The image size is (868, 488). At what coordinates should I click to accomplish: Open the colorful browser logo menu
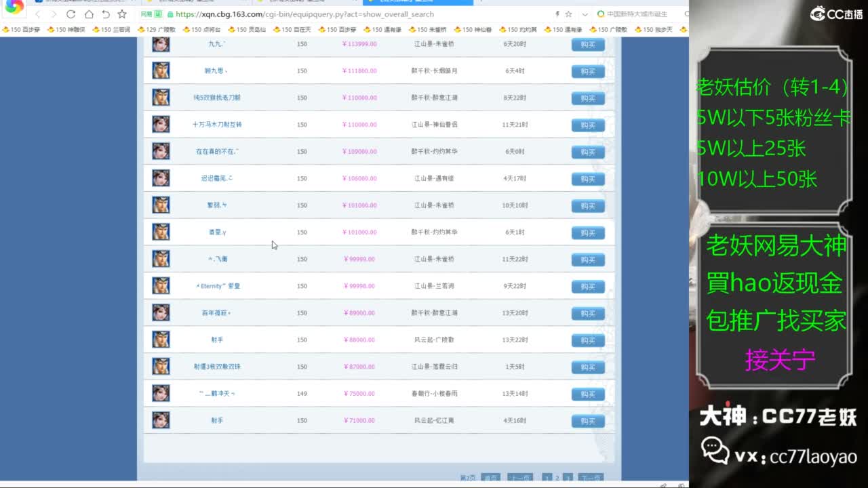[x=14, y=8]
